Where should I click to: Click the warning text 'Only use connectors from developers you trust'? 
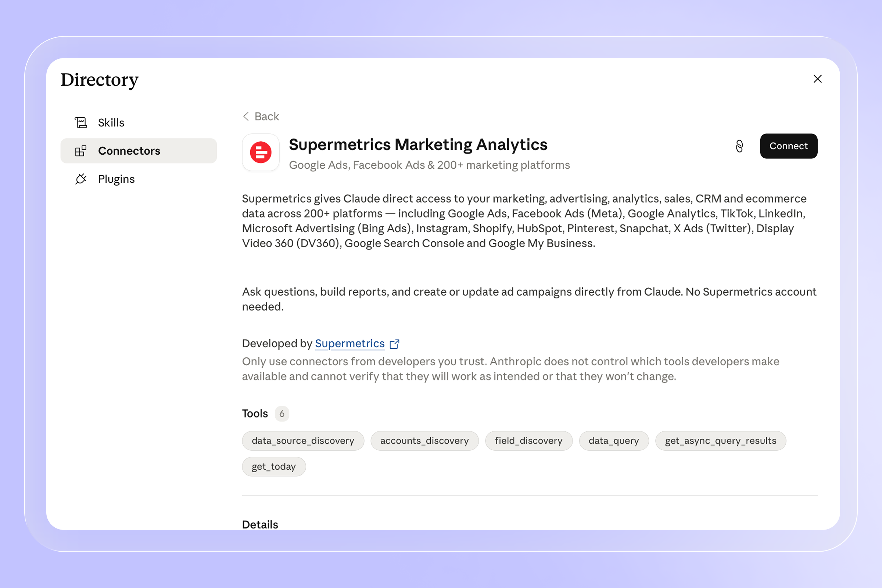[x=511, y=369]
